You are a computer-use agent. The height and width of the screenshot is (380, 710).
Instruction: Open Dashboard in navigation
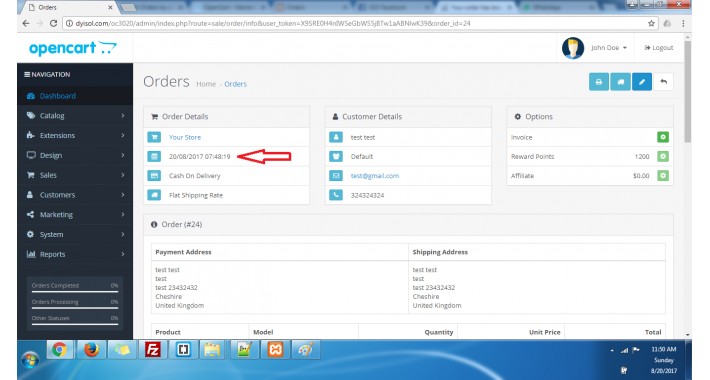coord(75,96)
